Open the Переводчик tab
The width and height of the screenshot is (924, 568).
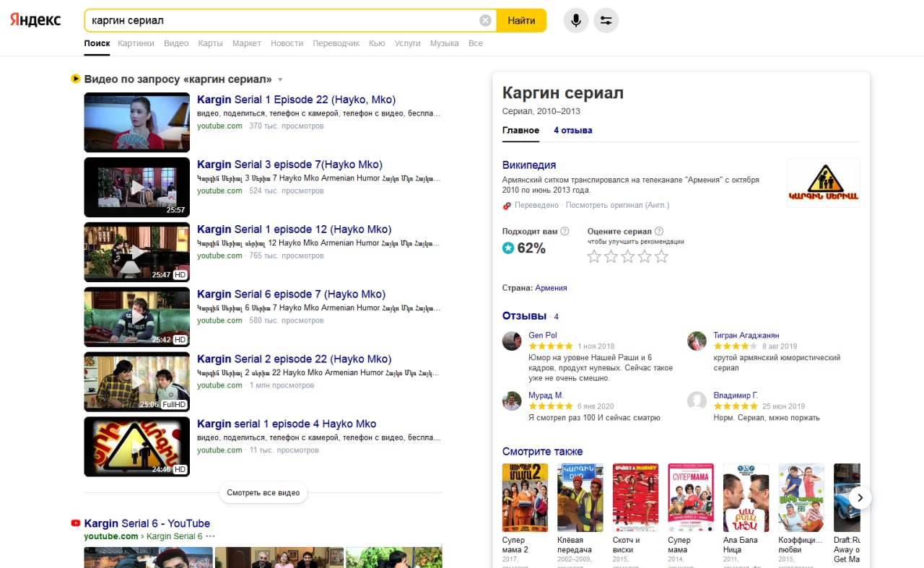336,43
